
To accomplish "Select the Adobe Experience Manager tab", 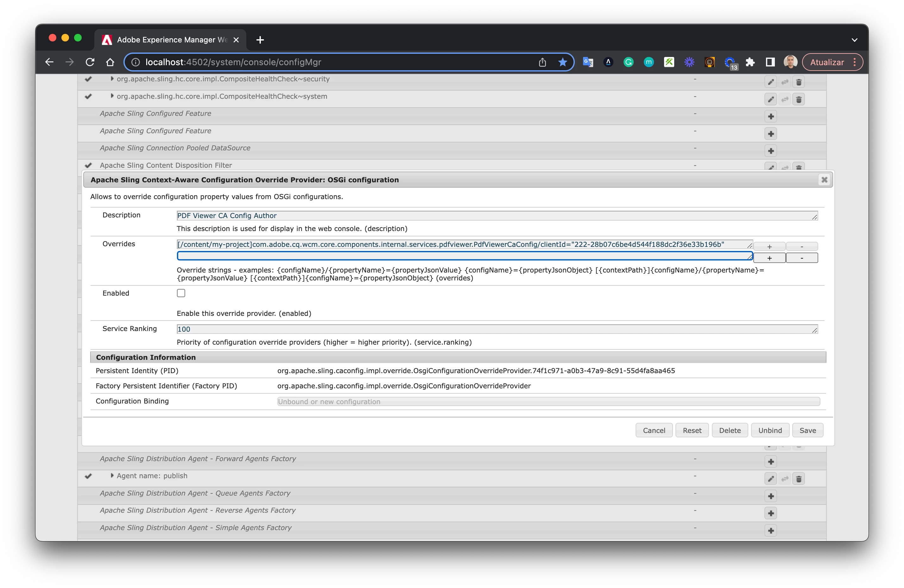I will pyautogui.click(x=171, y=40).
